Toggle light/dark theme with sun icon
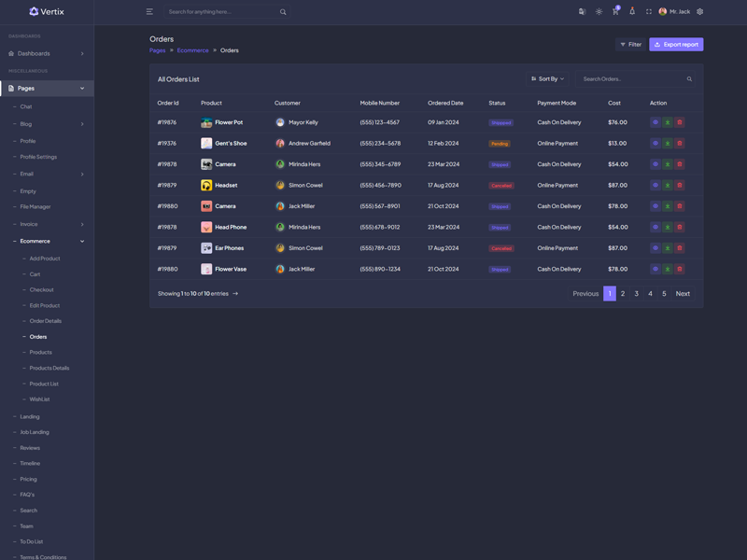This screenshot has width=747, height=560. (599, 12)
